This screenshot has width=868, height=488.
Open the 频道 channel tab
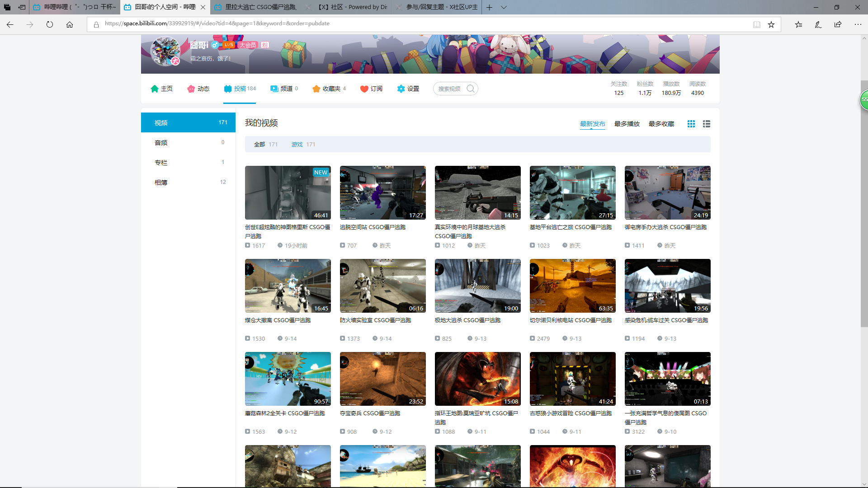[x=284, y=89]
